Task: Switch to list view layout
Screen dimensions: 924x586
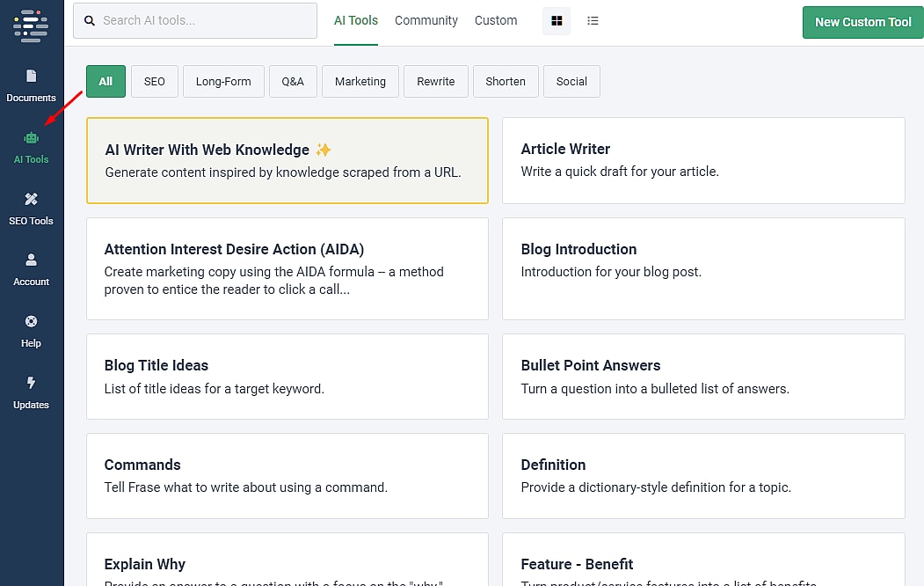Action: pos(593,20)
